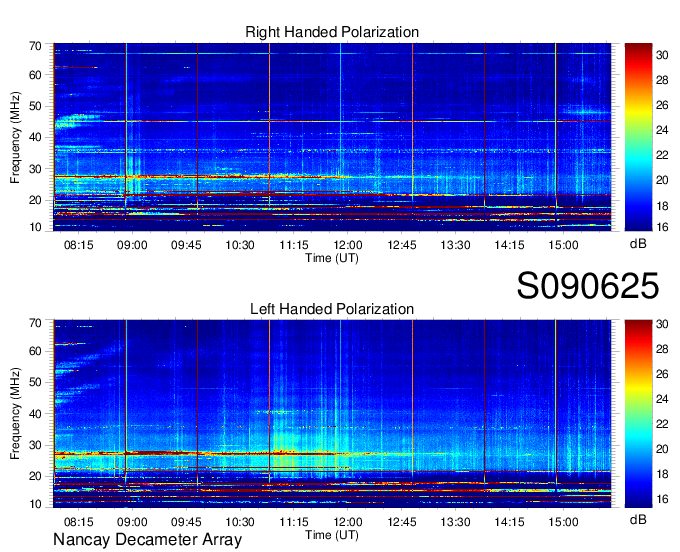
Task: Click the 20 MHz tick on Right Handed plot
Action: (x=35, y=200)
